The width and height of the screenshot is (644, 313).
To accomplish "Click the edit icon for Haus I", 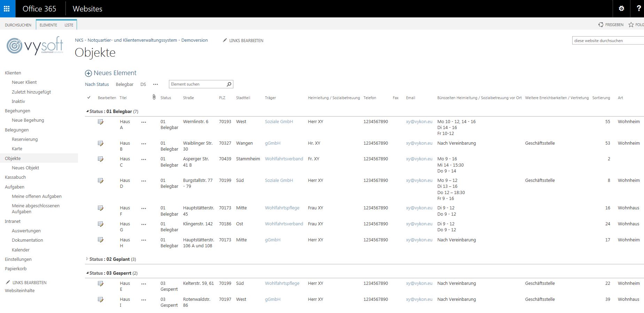I will click(x=101, y=299).
